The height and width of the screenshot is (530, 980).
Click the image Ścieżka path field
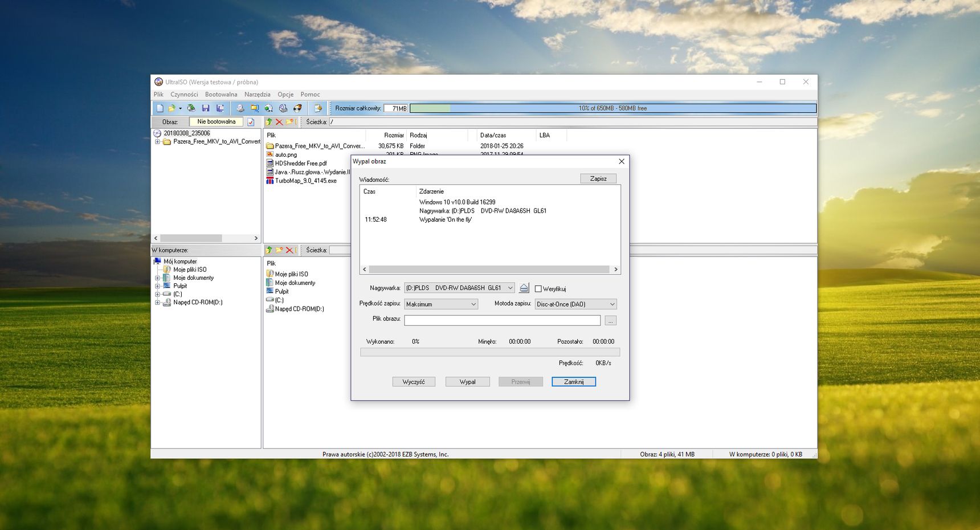[x=573, y=122]
